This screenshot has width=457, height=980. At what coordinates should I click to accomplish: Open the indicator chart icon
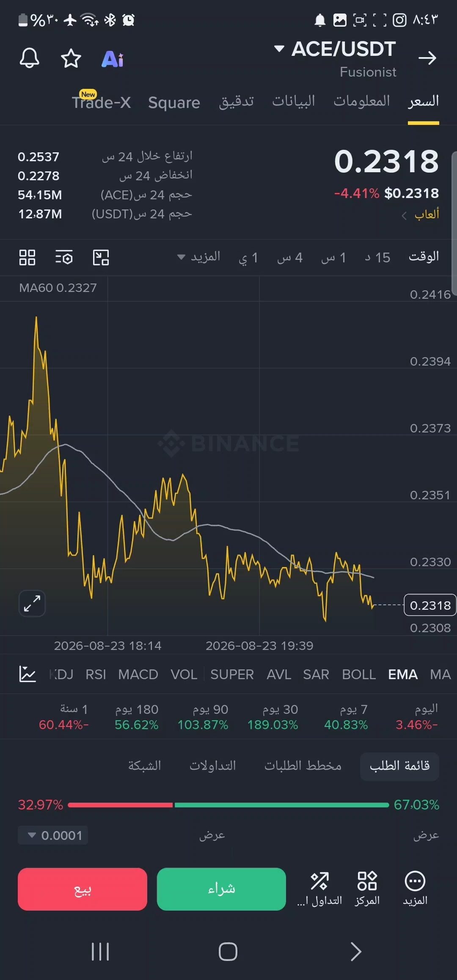[x=28, y=674]
